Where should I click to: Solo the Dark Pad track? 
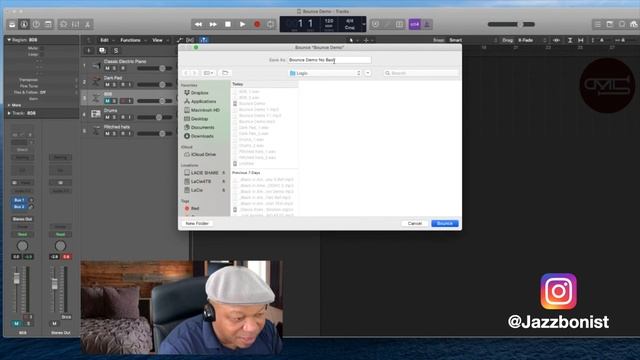click(114, 84)
